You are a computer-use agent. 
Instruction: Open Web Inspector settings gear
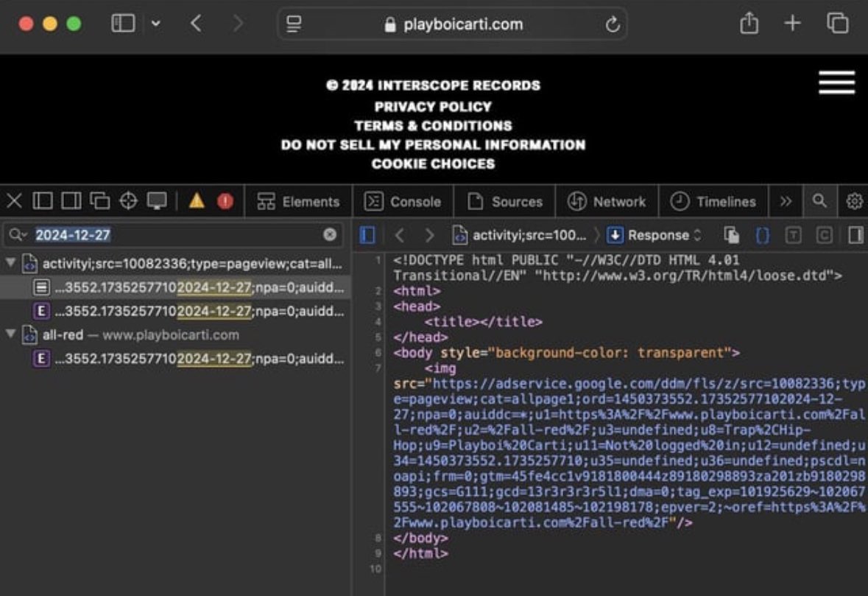point(854,201)
